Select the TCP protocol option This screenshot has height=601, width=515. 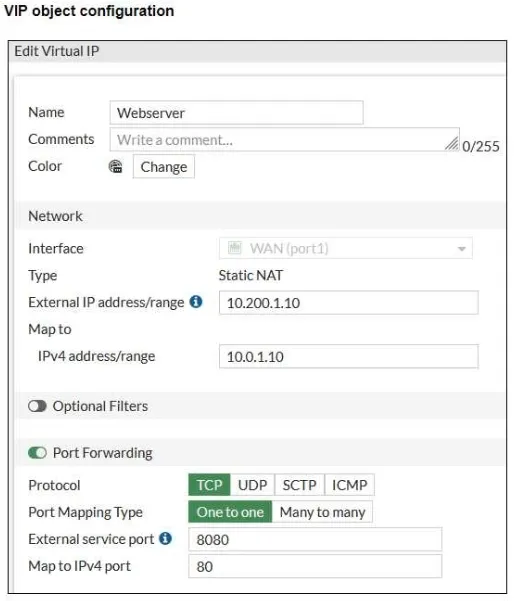tap(209, 485)
